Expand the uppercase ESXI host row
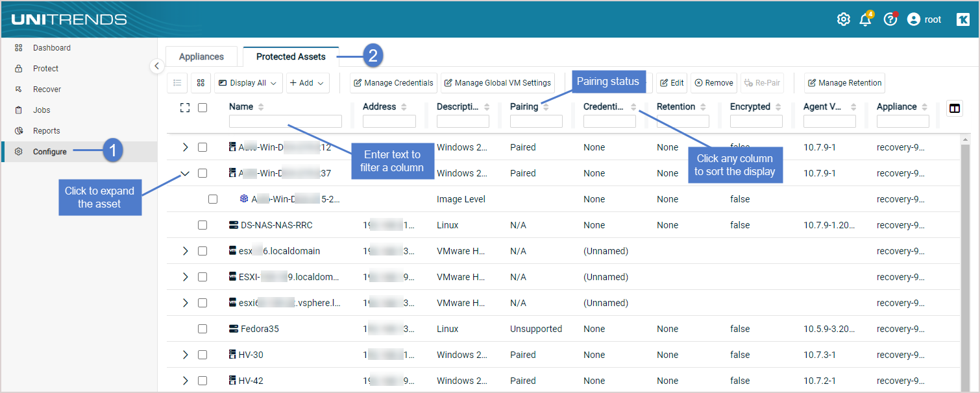Viewport: 980px width, 393px height. coord(185,277)
